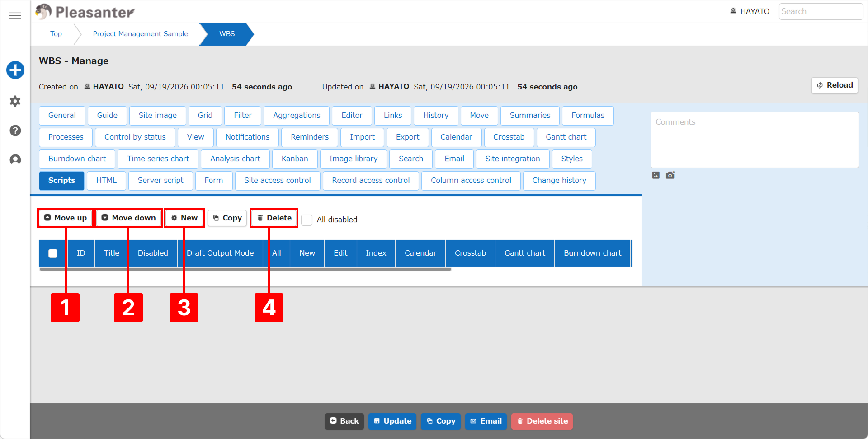
Task: Click the Pleasanter logo
Action: coord(85,12)
